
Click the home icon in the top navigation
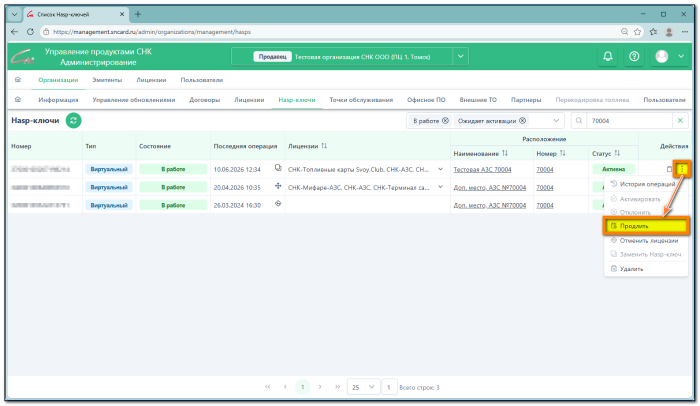point(18,80)
